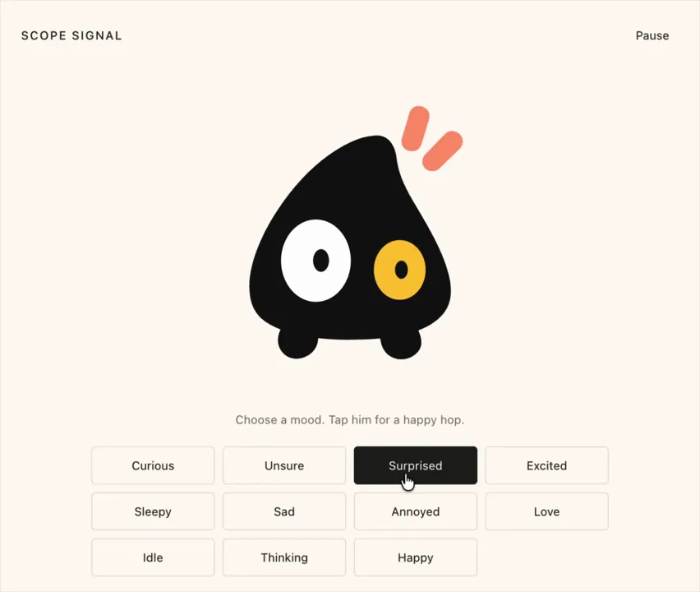700x592 pixels.
Task: Click the coral surprise marks above mascot
Action: tap(431, 138)
